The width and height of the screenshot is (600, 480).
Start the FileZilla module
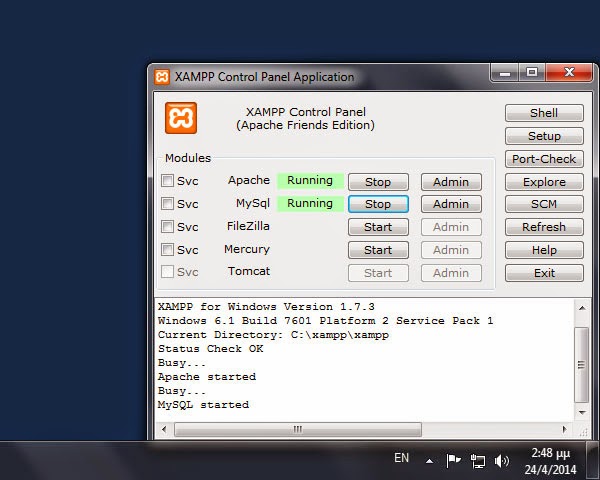click(x=378, y=227)
